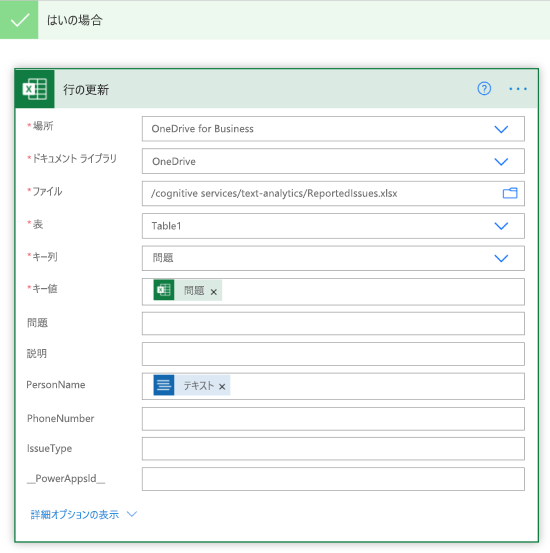Image resolution: width=550 pixels, height=553 pixels.
Task: Click into the PhoneNumber input field
Action: [333, 419]
